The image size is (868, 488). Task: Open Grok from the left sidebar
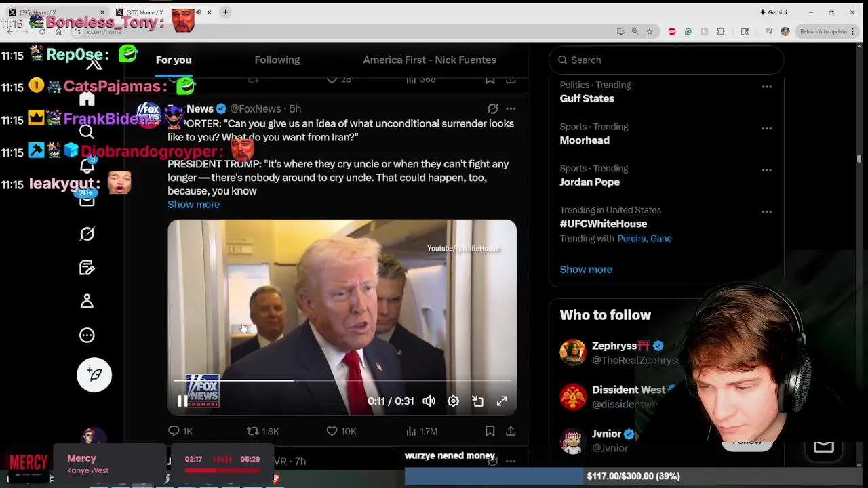[87, 234]
